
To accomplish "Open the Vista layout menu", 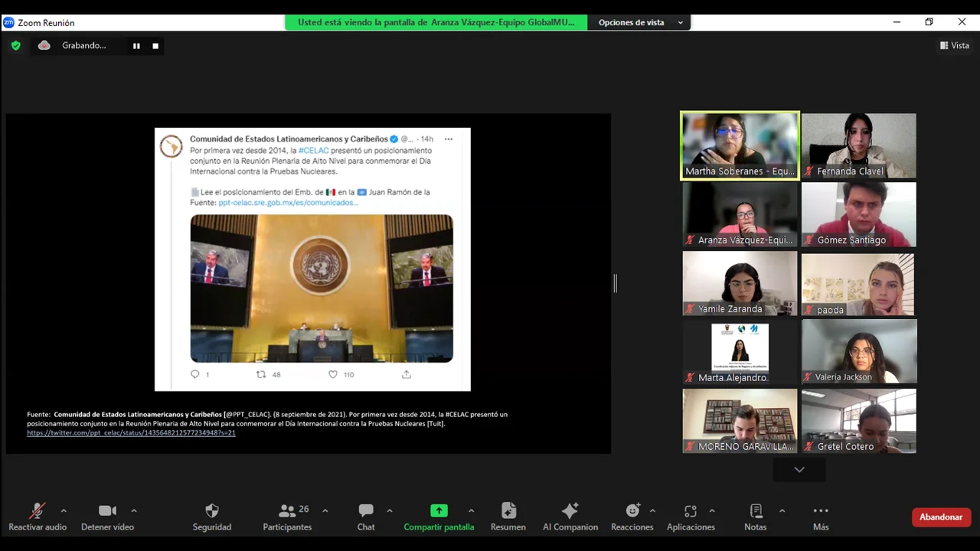I will coord(955,46).
